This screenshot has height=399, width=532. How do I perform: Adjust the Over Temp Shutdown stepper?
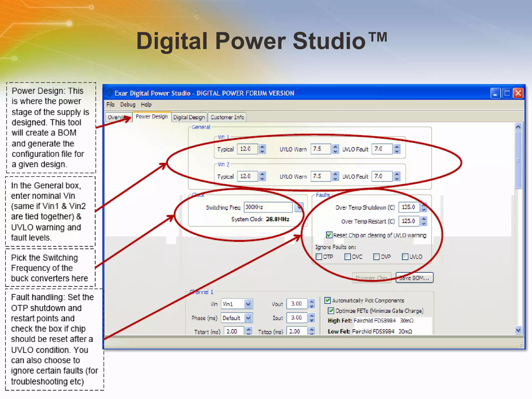(424, 207)
